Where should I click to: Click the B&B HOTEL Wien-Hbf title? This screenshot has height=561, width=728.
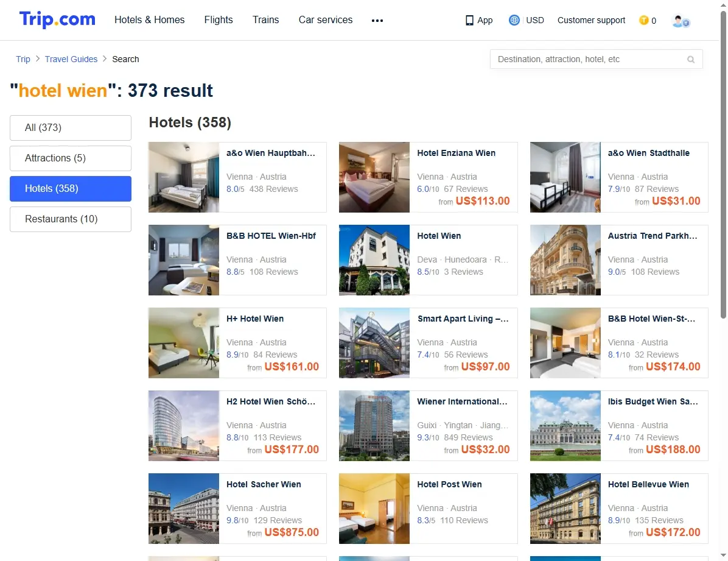(271, 236)
